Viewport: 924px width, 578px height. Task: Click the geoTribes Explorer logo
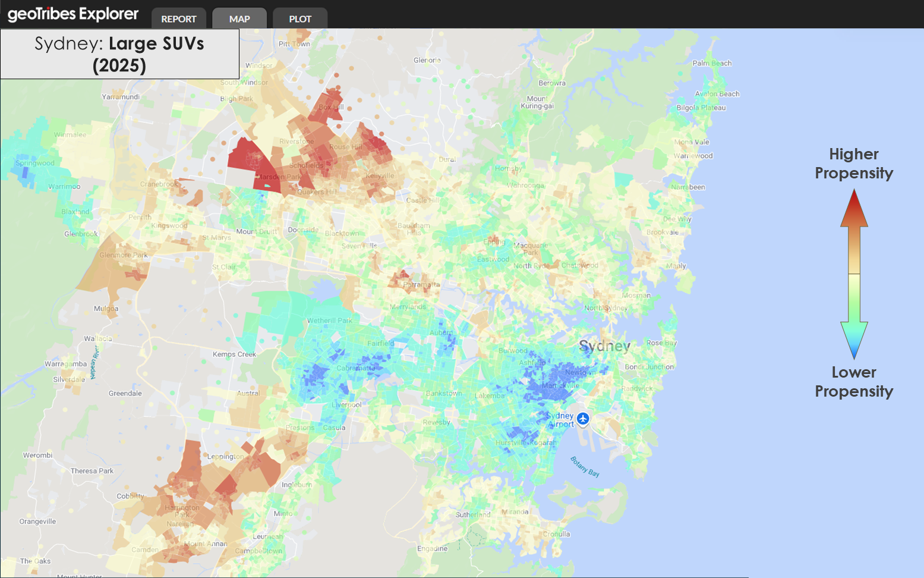click(73, 14)
